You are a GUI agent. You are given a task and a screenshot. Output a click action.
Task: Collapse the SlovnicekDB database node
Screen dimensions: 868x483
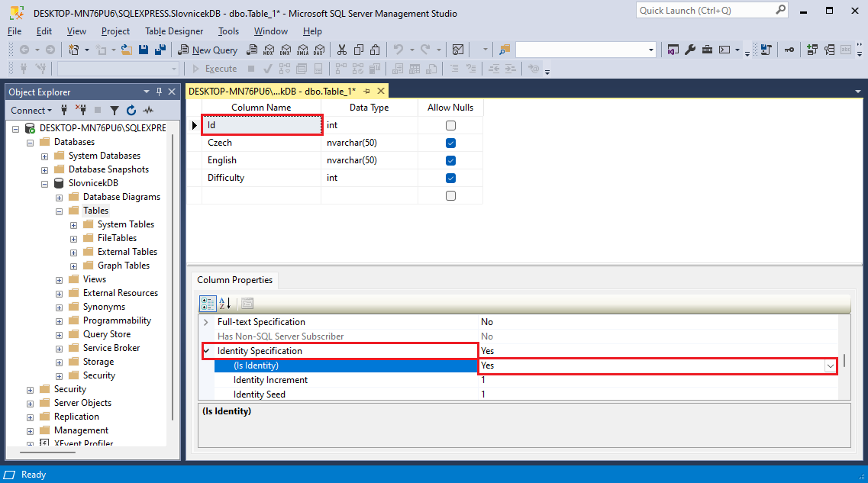45,184
